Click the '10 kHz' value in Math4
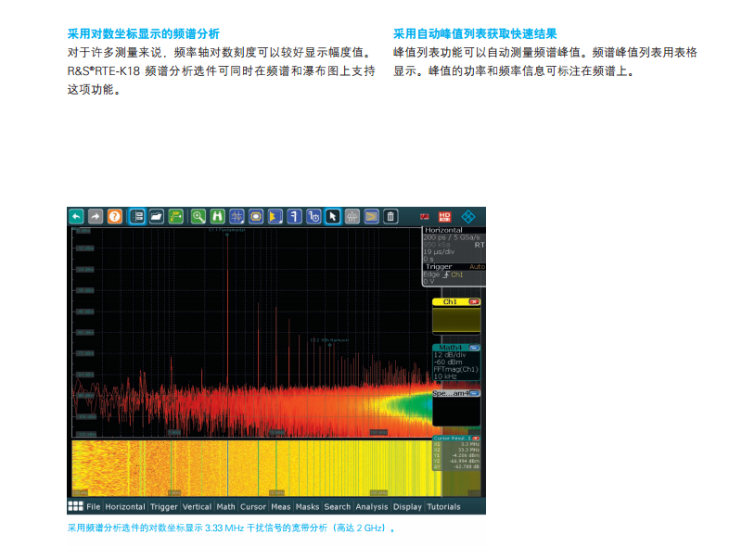This screenshot has height=560, width=729. click(445, 377)
